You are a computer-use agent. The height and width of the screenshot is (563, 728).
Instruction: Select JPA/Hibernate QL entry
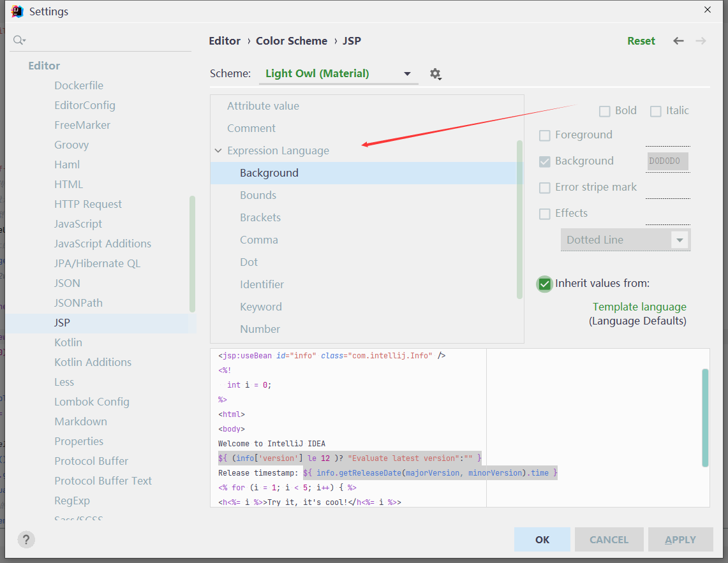point(97,263)
